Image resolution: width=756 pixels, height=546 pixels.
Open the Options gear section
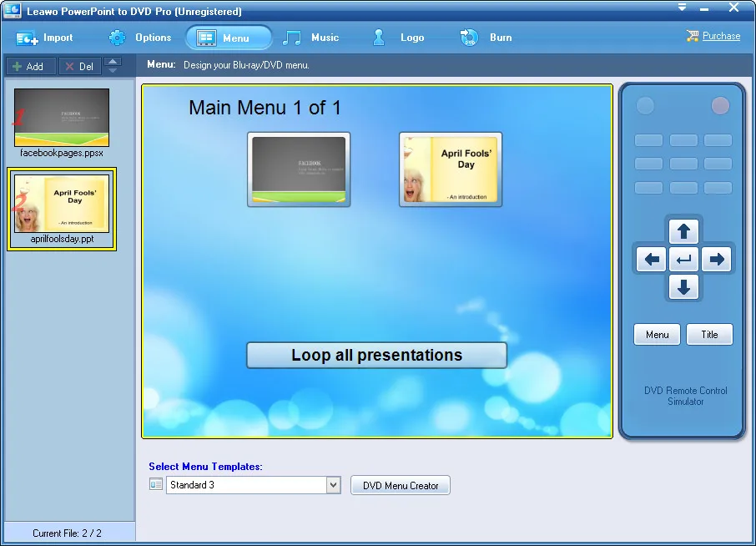click(x=139, y=38)
